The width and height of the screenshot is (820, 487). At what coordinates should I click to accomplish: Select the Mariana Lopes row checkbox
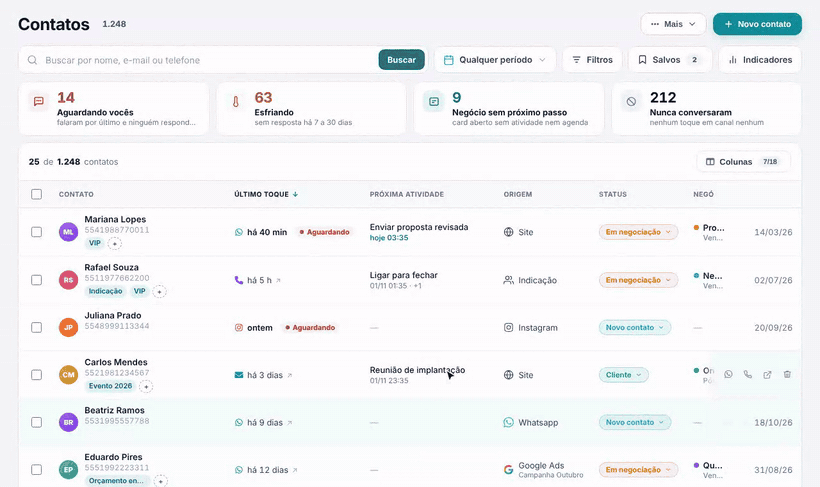click(x=36, y=232)
